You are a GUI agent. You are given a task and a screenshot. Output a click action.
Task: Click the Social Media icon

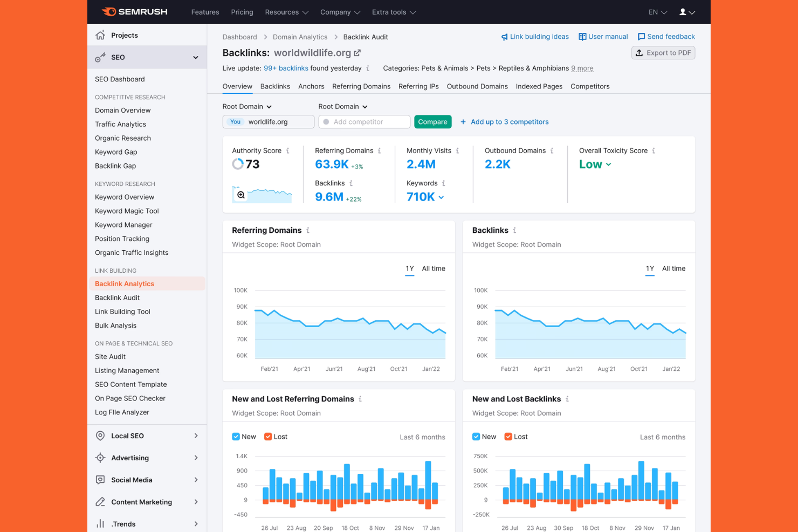[x=100, y=480]
